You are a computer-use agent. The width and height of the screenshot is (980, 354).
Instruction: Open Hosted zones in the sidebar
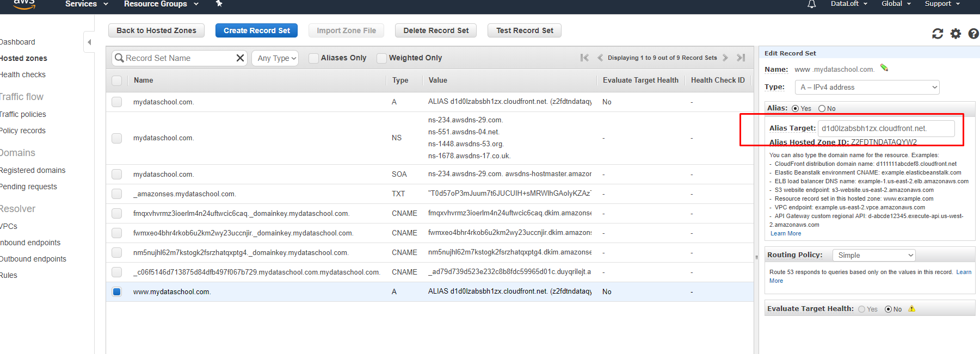coord(23,58)
